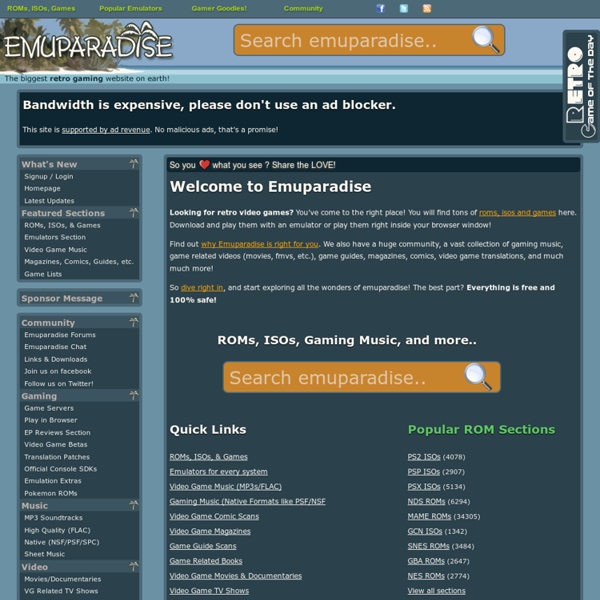Image resolution: width=600 pixels, height=600 pixels.
Task: Open Links & Downloads sidebar link
Action: pyautogui.click(x=55, y=359)
